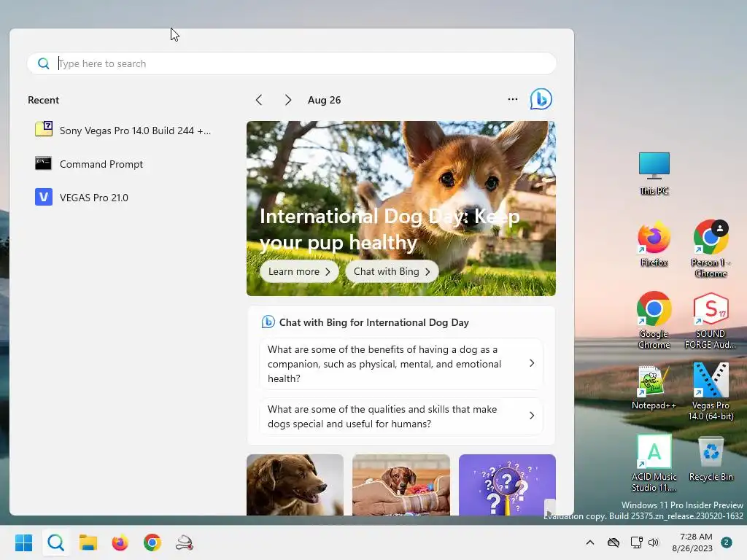Select Google Chrome desktop shortcut
Screen dimensions: 747x560
coord(654,320)
